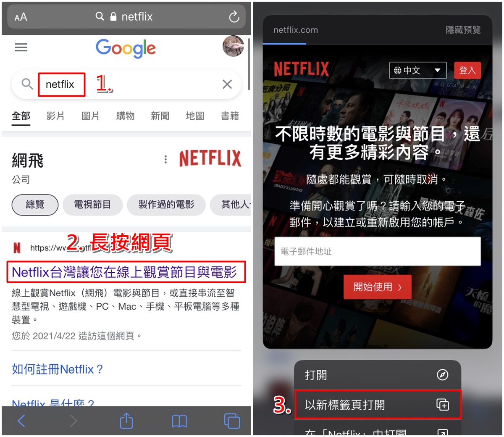Tap 隱藏預覽 to hide preview

463,30
